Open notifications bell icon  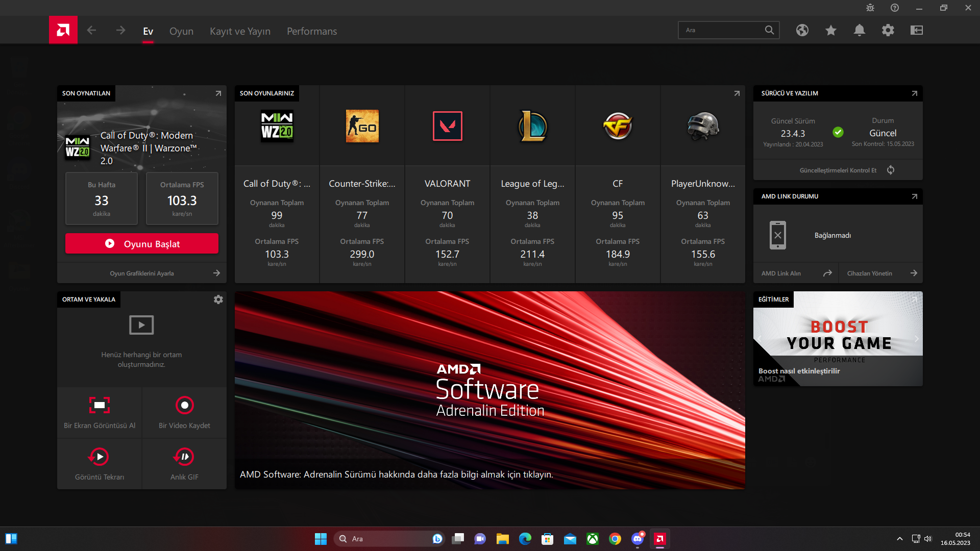coord(860,30)
